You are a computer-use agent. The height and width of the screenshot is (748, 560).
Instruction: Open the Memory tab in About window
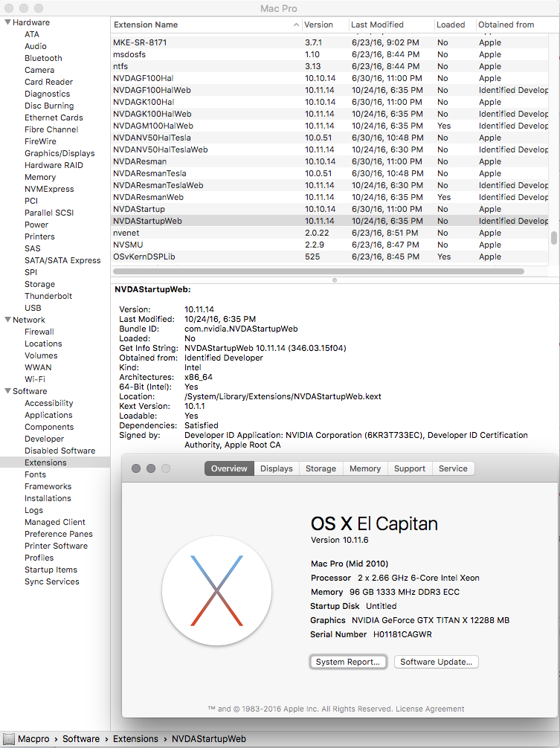click(365, 468)
